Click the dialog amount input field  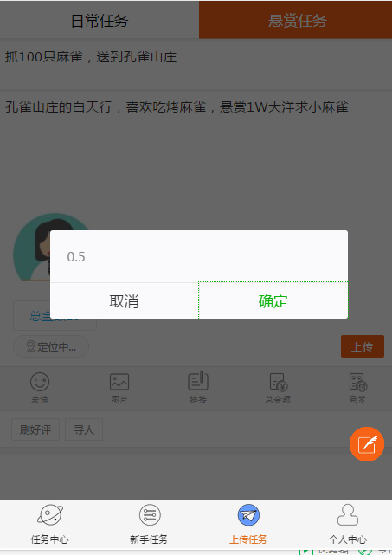click(199, 256)
